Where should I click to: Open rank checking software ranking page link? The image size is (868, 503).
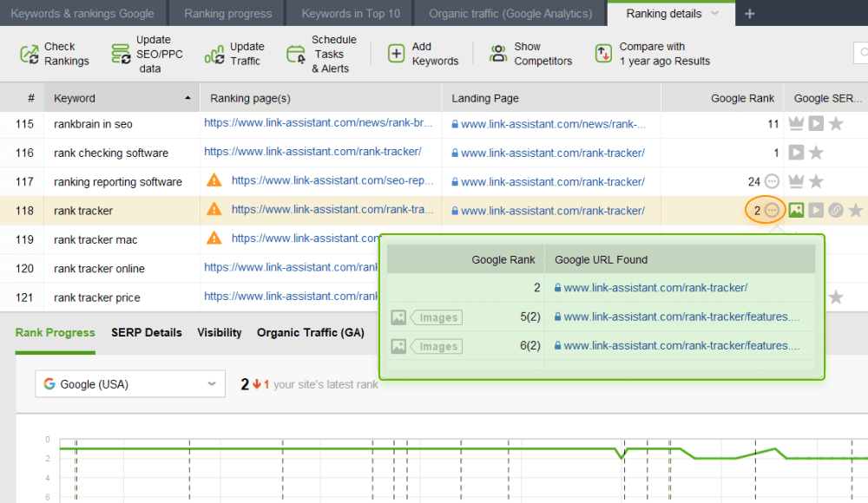click(x=312, y=152)
